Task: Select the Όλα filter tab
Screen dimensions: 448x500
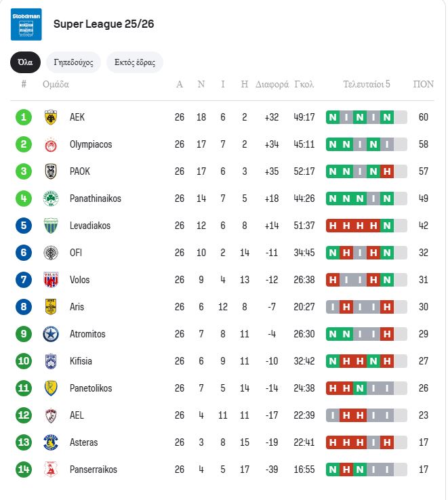Action: (25, 62)
